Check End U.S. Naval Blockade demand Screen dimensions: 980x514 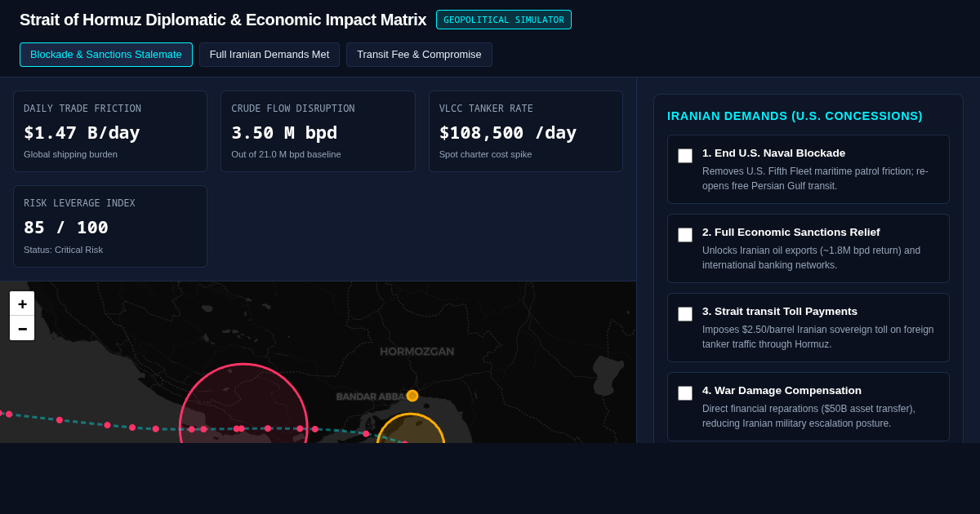[685, 156]
